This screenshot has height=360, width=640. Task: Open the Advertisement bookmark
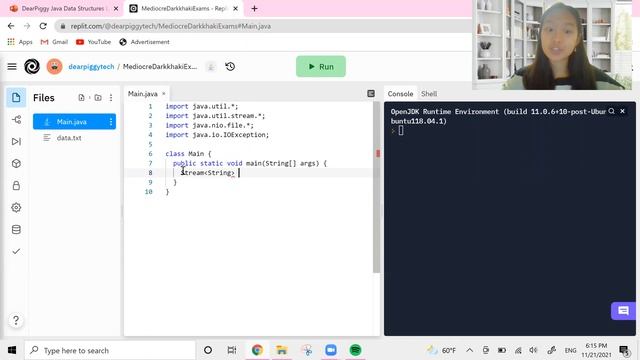[144, 42]
